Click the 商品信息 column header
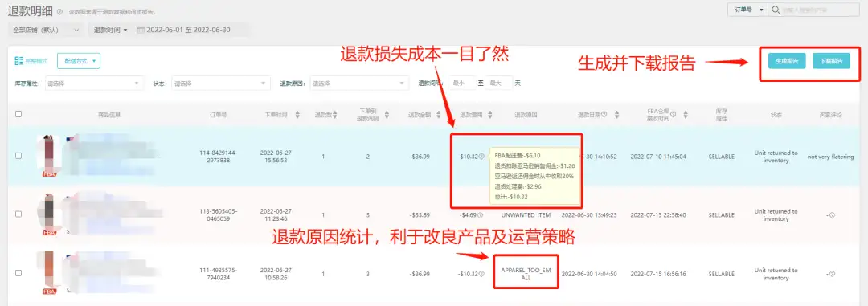 click(x=109, y=115)
